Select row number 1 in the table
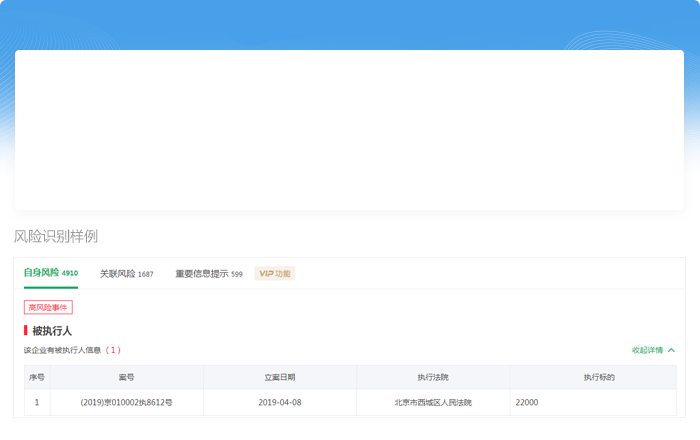Screen dimensions: 700x440 pos(37,402)
